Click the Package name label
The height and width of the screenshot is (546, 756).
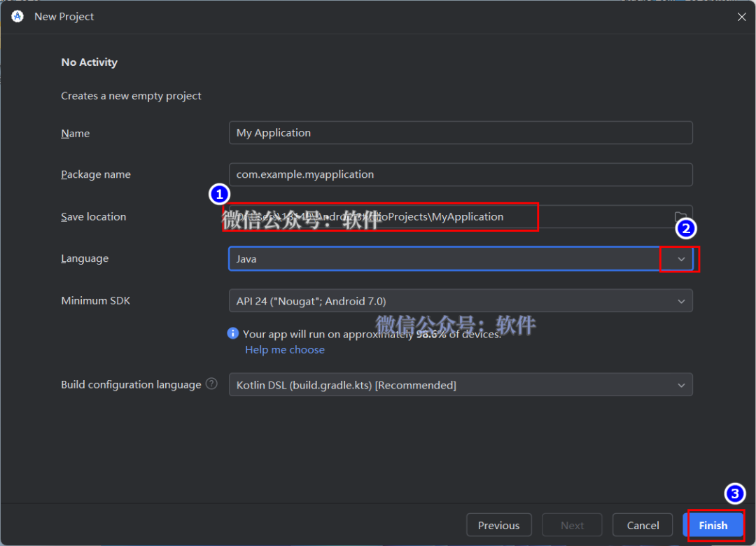click(96, 174)
